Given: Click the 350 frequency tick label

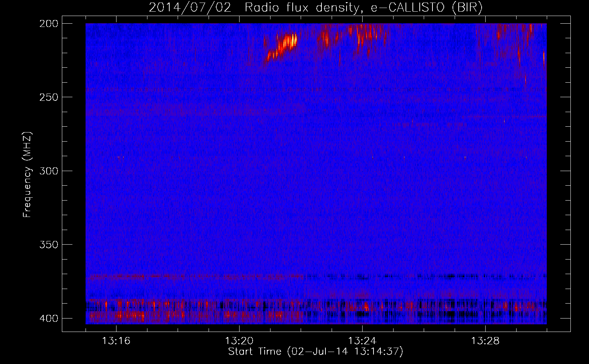Looking at the screenshot, I should pyautogui.click(x=48, y=245).
